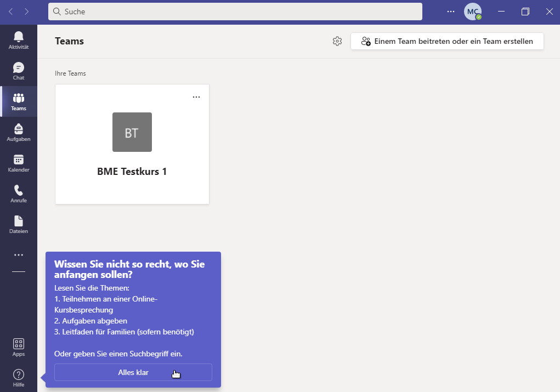Image resolution: width=560 pixels, height=392 pixels.
Task: Open Dateien in the sidebar
Action: point(19,224)
